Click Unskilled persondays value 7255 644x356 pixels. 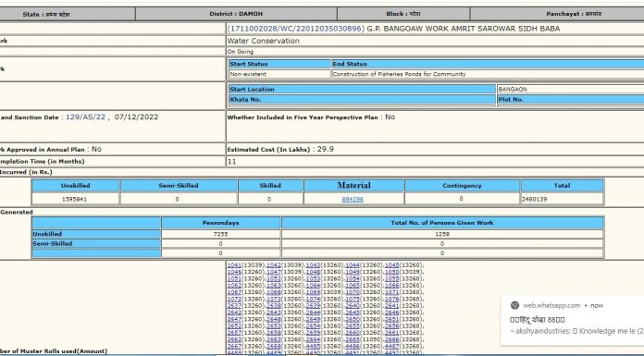coord(220,234)
